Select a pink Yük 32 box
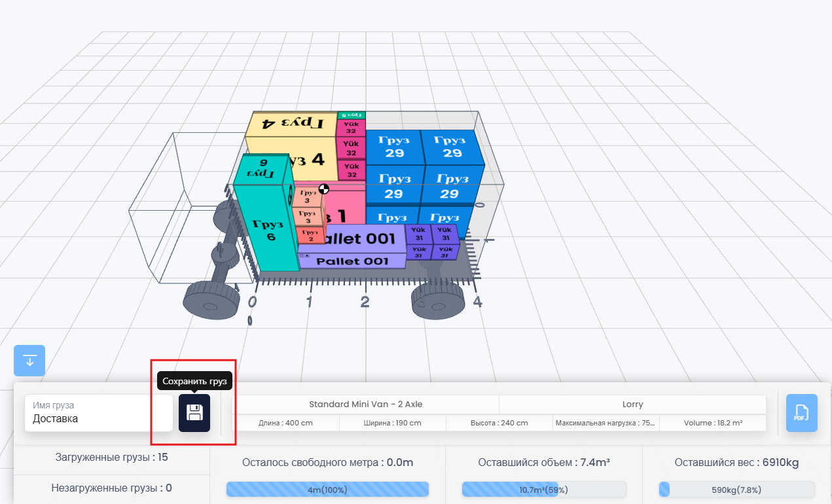This screenshot has height=504, width=832. (x=350, y=147)
